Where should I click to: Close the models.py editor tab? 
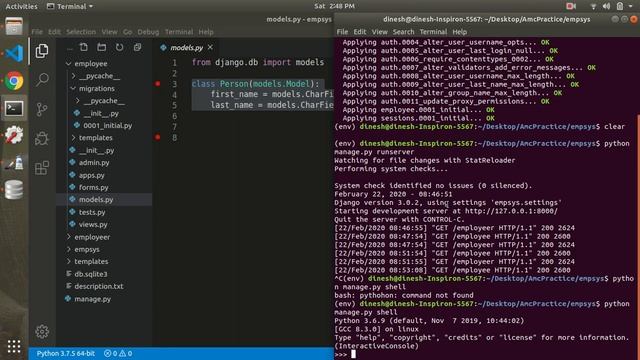[210, 47]
